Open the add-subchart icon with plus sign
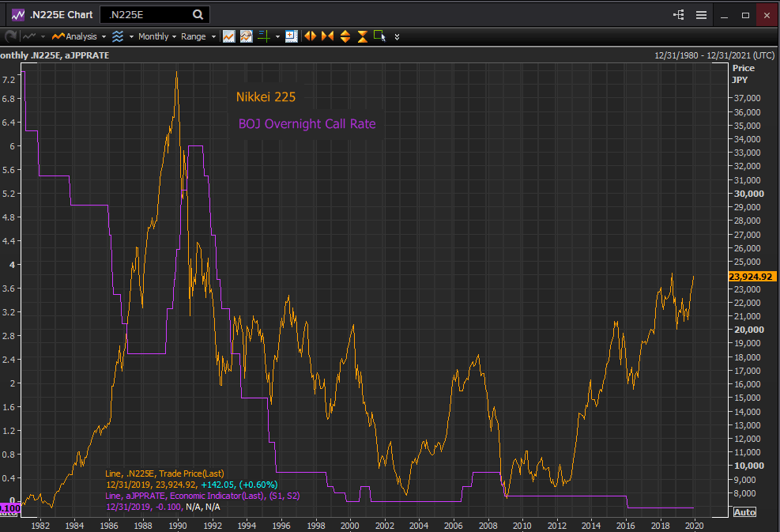 point(292,36)
